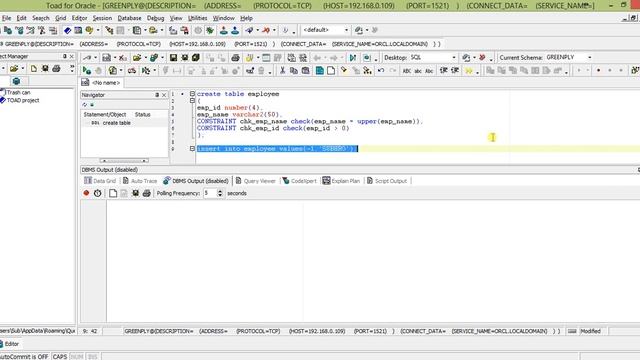Screen dimensions: 640x360
Task: Click the Save file floppy disk icon
Action: (x=173, y=58)
